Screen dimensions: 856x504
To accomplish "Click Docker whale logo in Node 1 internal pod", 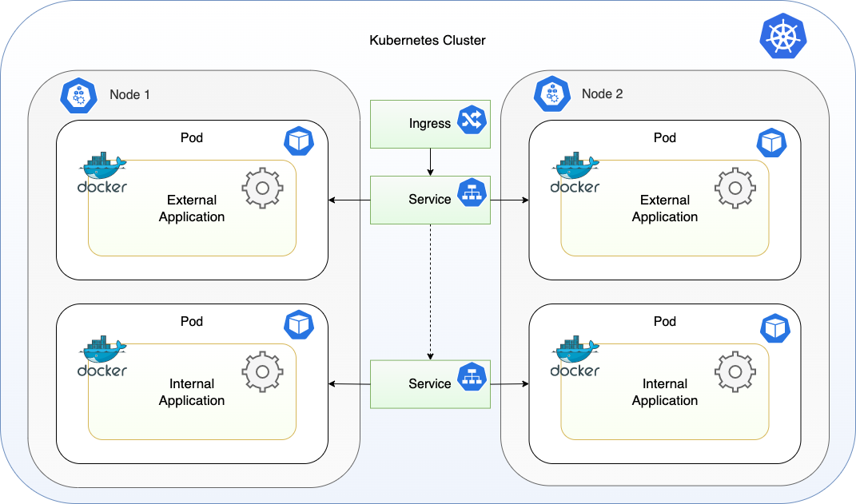I will pos(102,357).
